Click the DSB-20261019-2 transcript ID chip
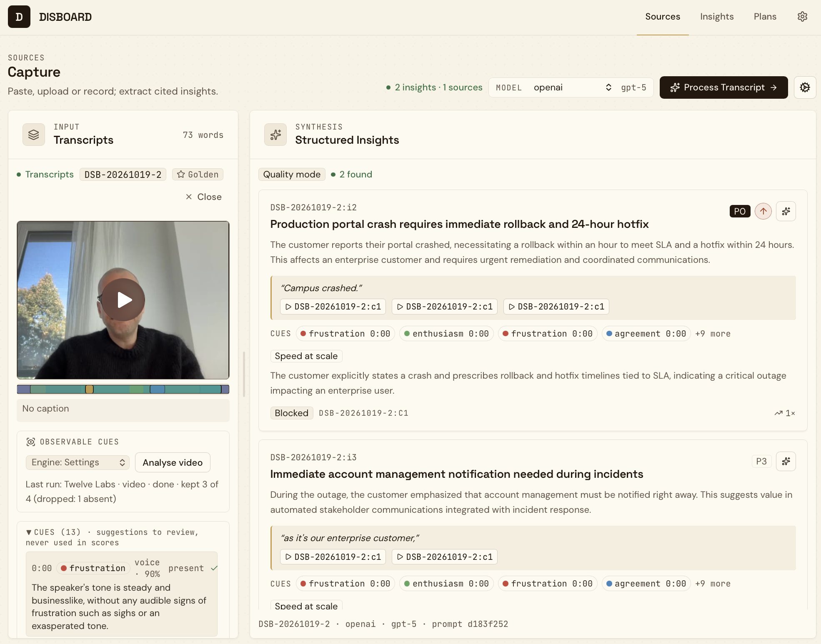This screenshot has height=644, width=821. pos(123,175)
